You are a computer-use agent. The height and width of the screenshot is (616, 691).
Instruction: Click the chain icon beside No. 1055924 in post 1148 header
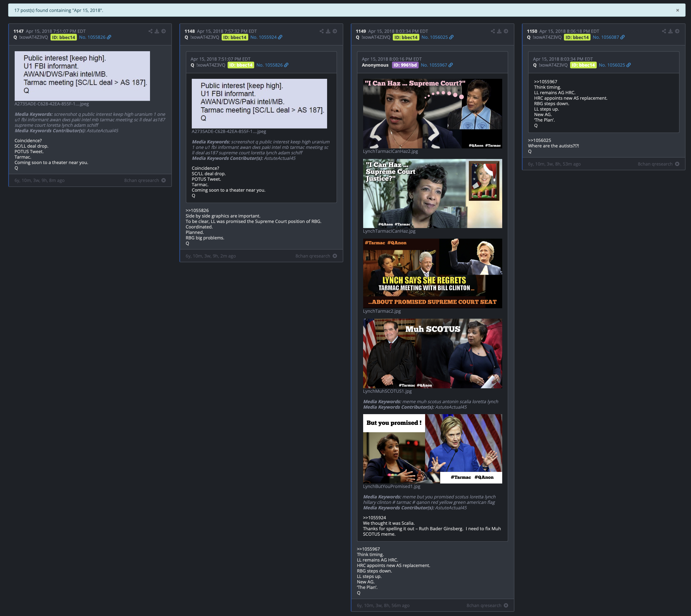click(280, 37)
